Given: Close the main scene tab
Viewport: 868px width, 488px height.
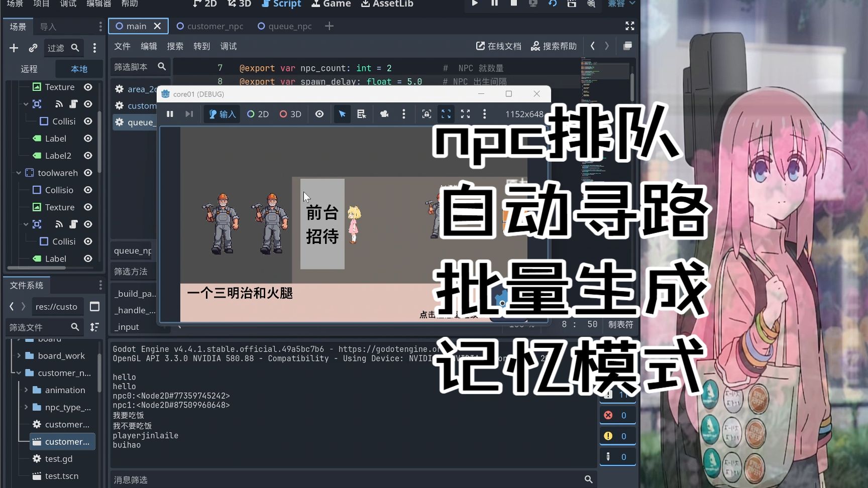Looking at the screenshot, I should pyautogui.click(x=157, y=26).
